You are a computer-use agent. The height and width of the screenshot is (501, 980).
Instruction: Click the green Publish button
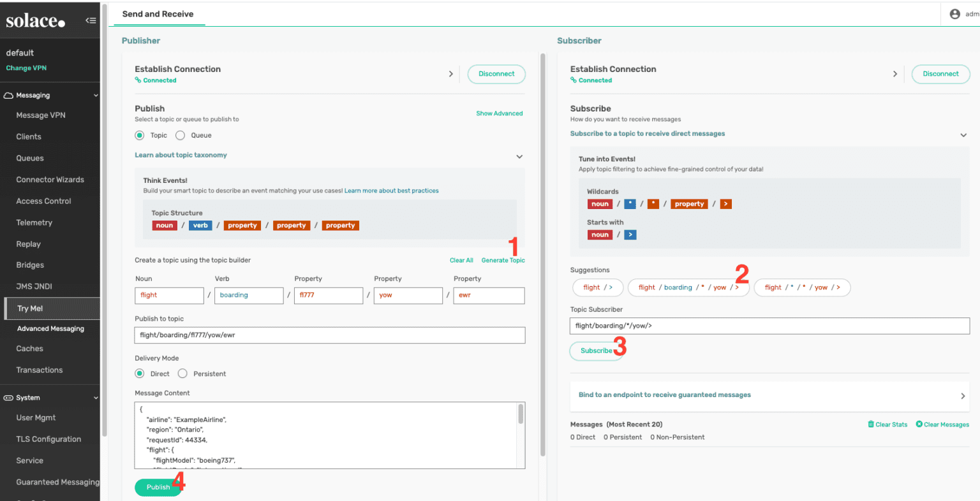click(x=158, y=487)
